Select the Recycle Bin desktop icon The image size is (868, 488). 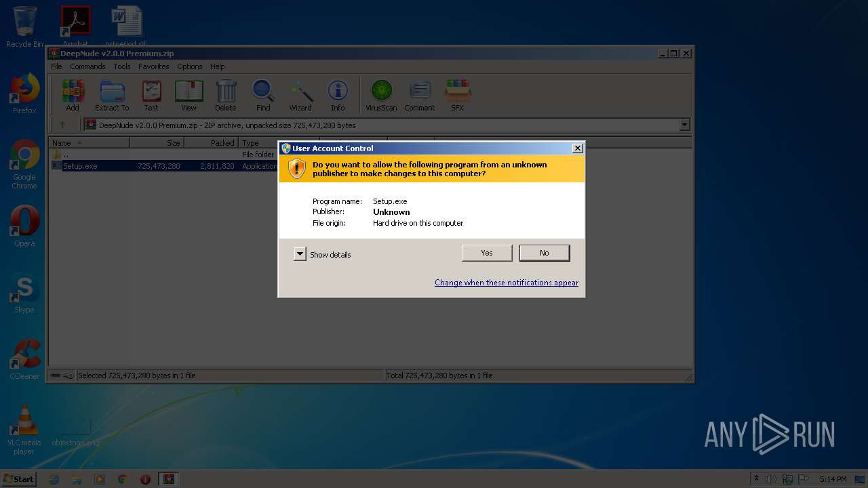(x=24, y=27)
